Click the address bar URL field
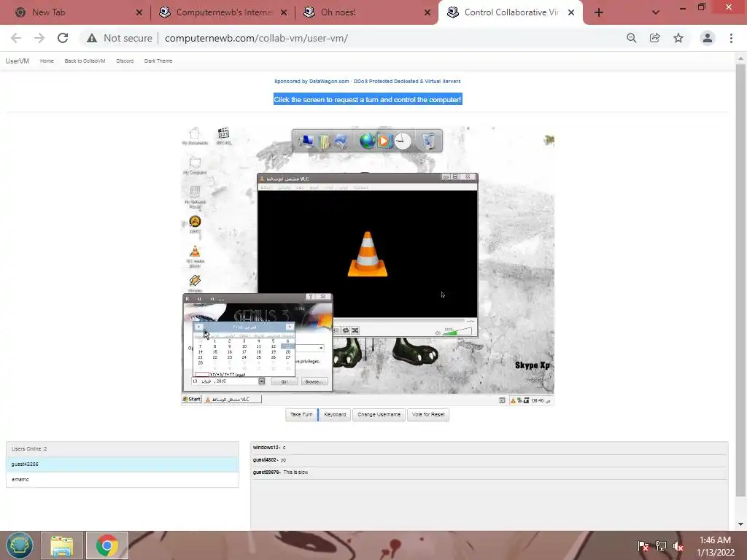747x560 pixels. click(256, 38)
